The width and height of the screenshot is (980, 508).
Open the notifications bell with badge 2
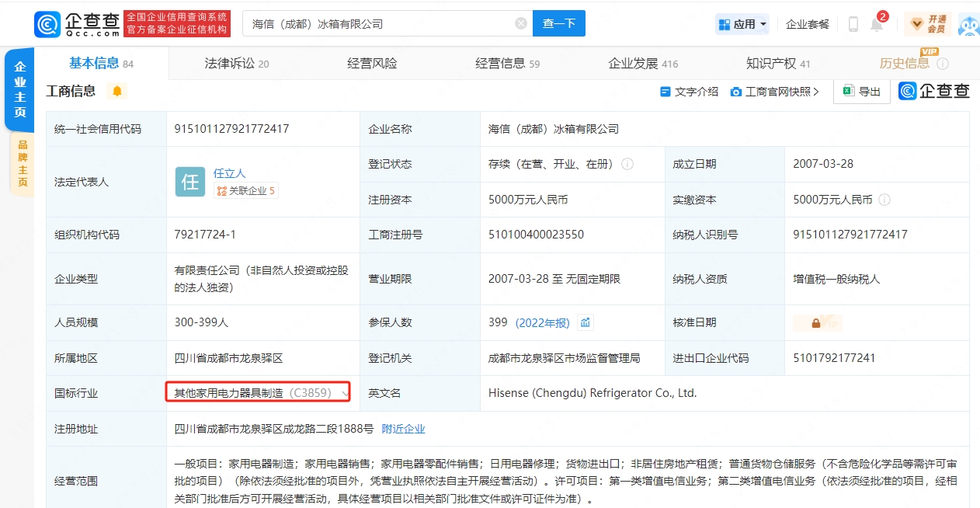877,24
